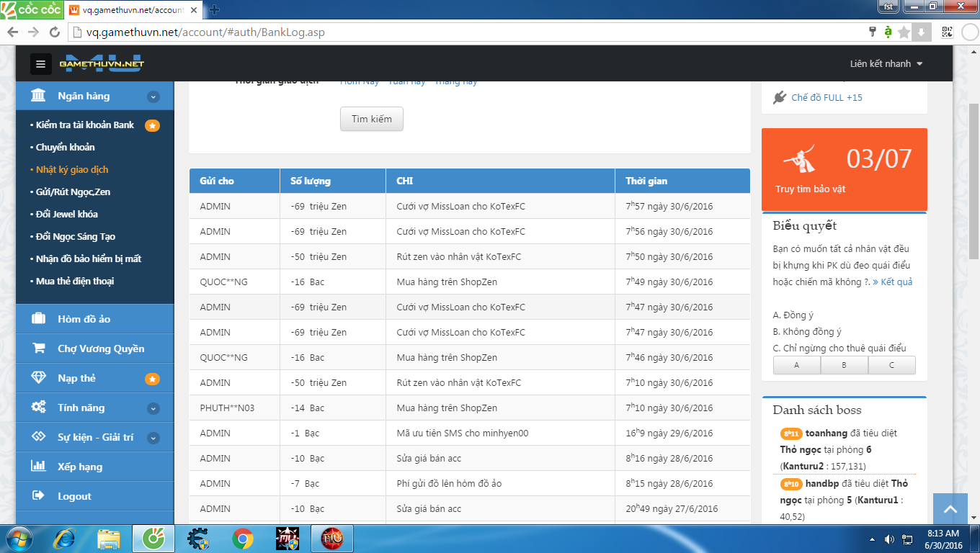
Task: Click the shopping cart icon for Chợ Vương Quyền
Action: [x=39, y=349]
